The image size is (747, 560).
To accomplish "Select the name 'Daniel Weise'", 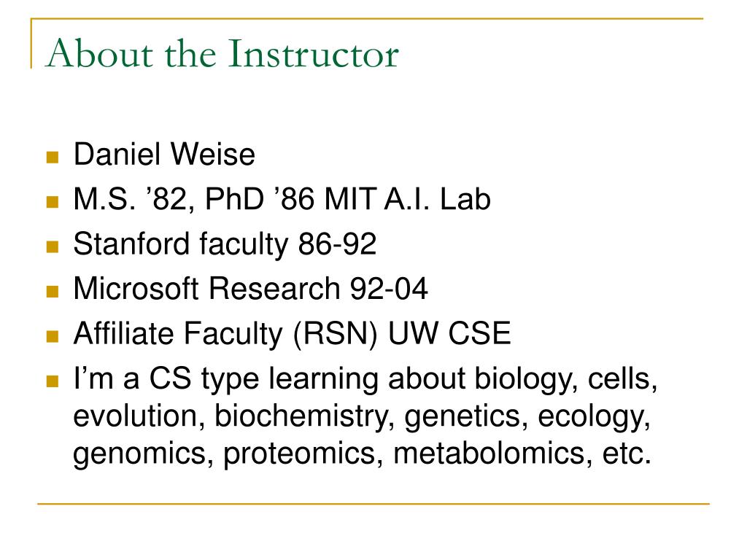I will click(164, 155).
